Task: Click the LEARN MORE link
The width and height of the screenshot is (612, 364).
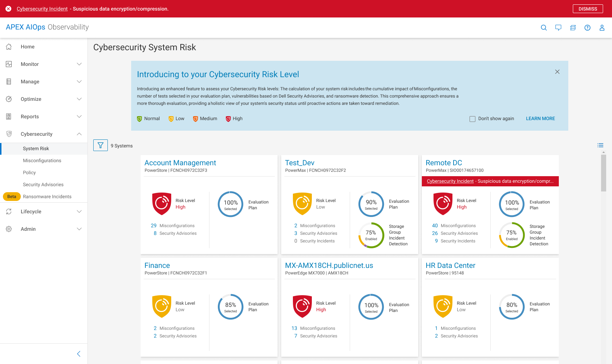Action: (540, 119)
